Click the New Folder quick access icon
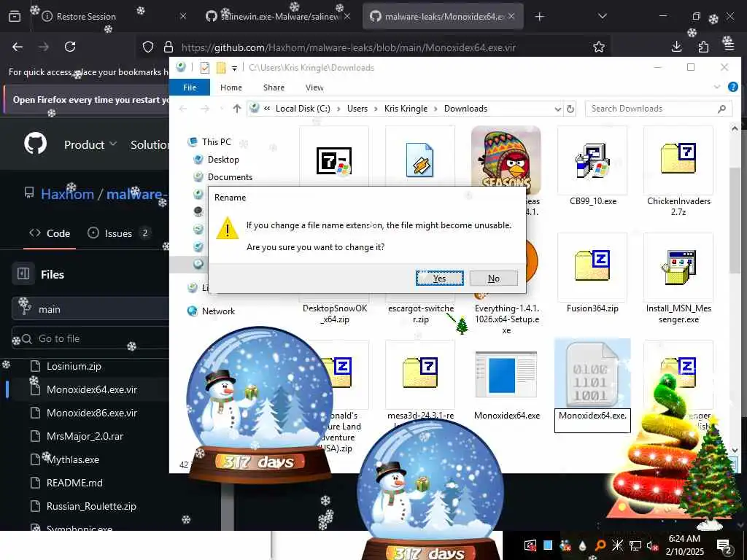747x560 pixels. click(x=220, y=68)
